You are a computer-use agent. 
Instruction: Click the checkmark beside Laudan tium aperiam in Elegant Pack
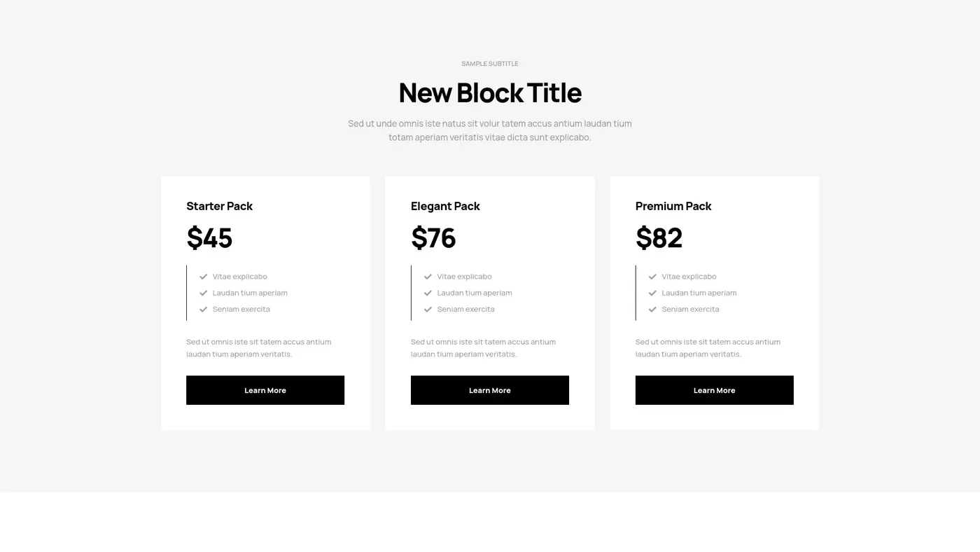point(427,293)
